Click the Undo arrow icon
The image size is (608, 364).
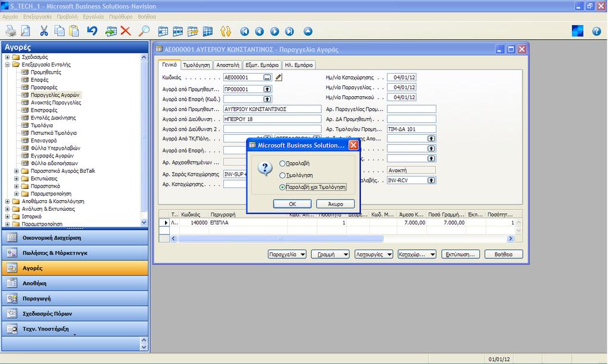tap(92, 31)
